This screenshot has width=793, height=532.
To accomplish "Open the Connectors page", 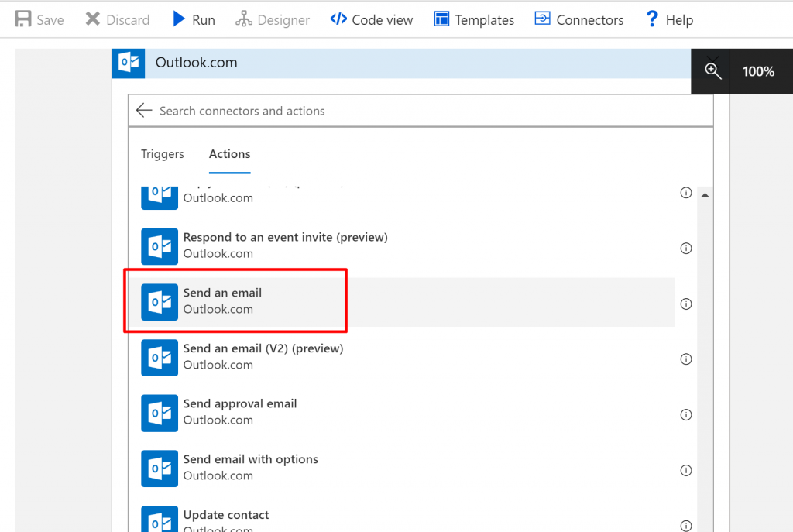I will tap(579, 19).
